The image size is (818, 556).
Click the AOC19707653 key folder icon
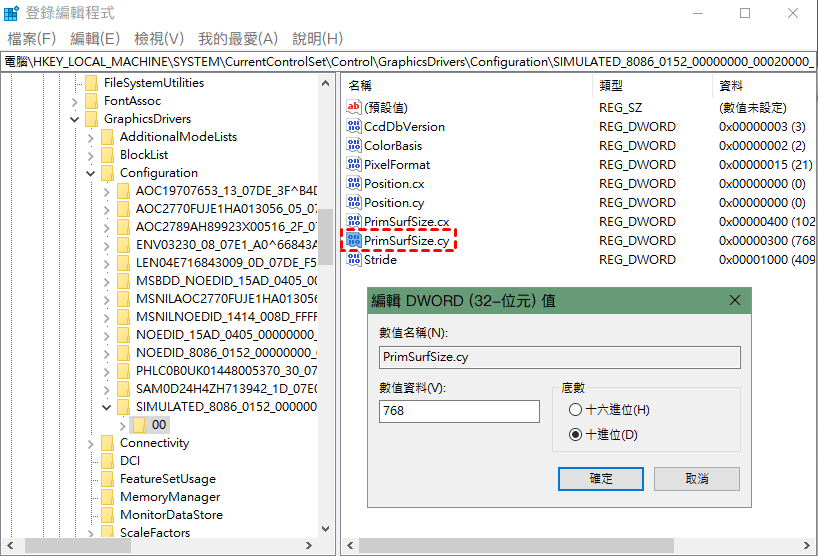click(124, 191)
